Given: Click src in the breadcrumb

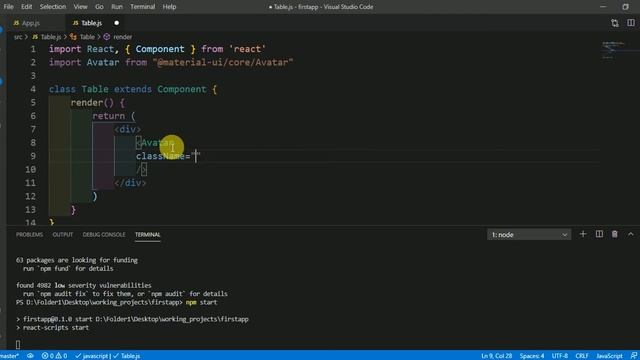Looking at the screenshot, I should [x=18, y=37].
